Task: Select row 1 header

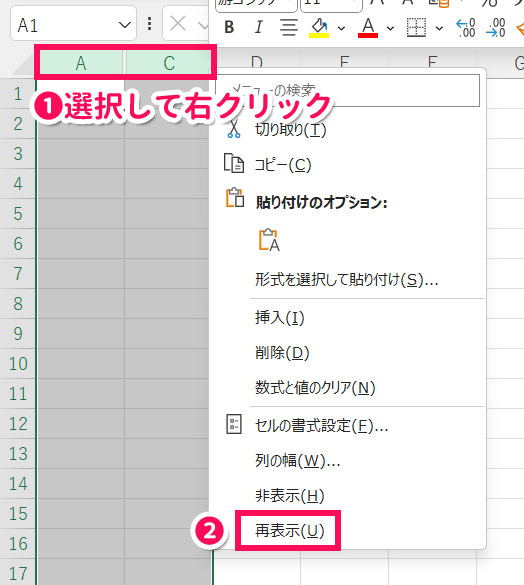Action: pyautogui.click(x=18, y=94)
